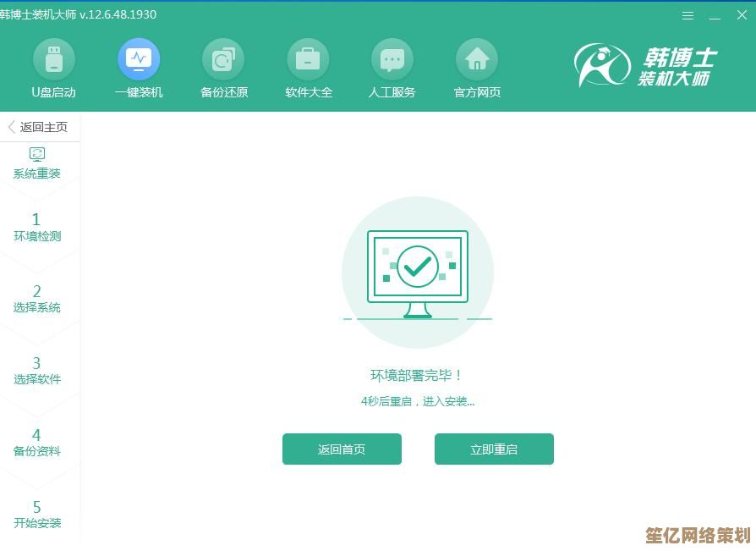Select step 5 开始安装
Image resolution: width=756 pixels, height=551 pixels.
pos(36,515)
